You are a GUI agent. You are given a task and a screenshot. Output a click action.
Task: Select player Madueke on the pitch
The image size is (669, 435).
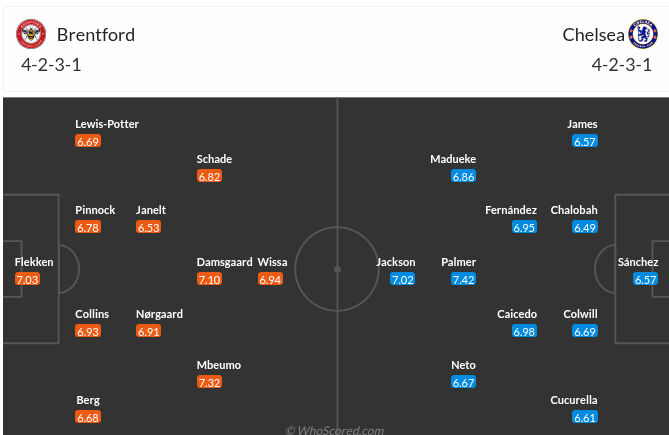[453, 159]
